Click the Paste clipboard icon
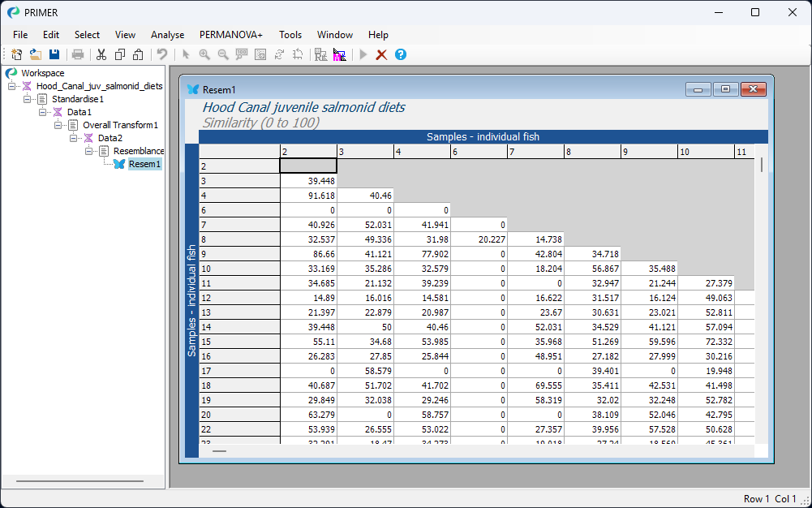This screenshot has height=508, width=812. point(138,54)
